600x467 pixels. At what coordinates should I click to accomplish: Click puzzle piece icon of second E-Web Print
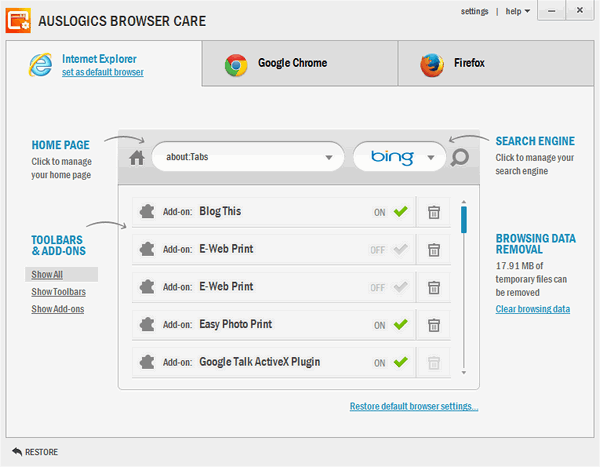click(x=147, y=286)
